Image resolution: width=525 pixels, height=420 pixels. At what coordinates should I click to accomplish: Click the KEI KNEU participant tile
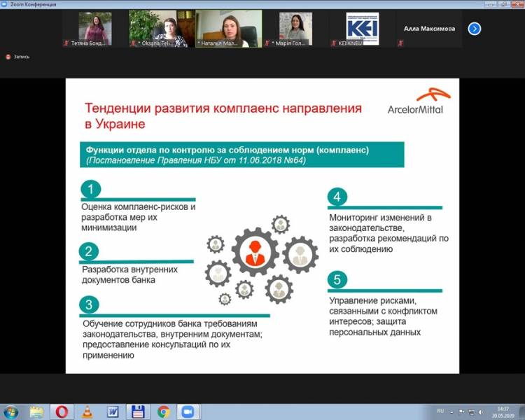(363, 29)
